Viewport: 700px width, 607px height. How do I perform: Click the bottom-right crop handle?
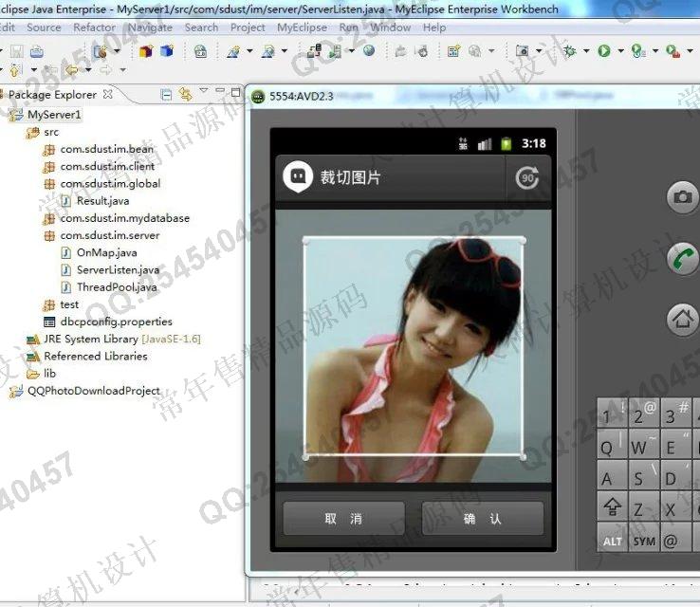pos(524,457)
